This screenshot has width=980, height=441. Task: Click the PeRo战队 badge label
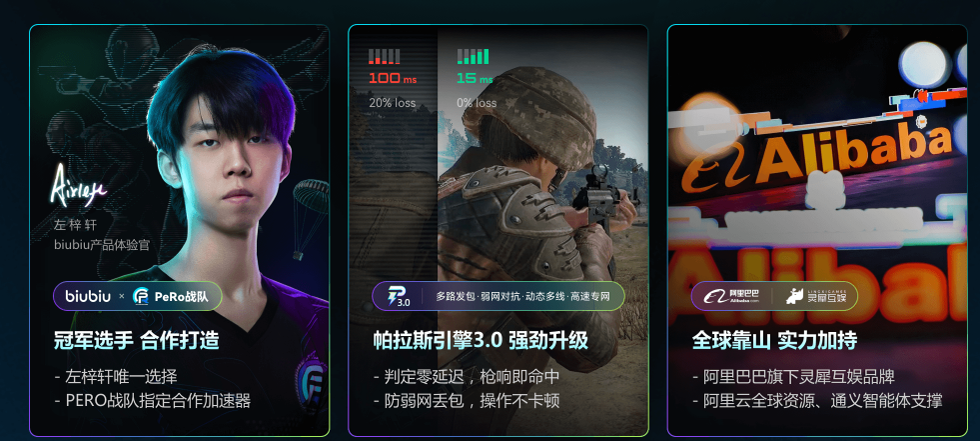point(181,297)
